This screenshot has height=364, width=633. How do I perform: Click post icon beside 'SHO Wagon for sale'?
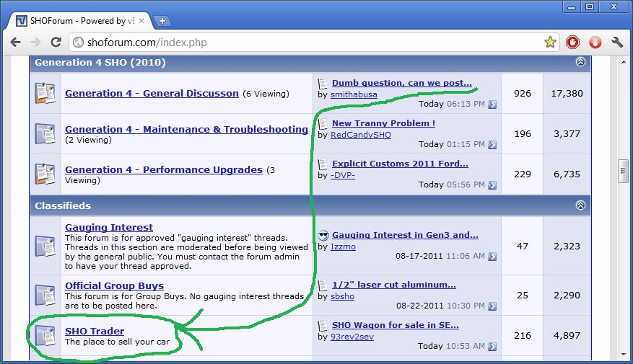point(323,325)
